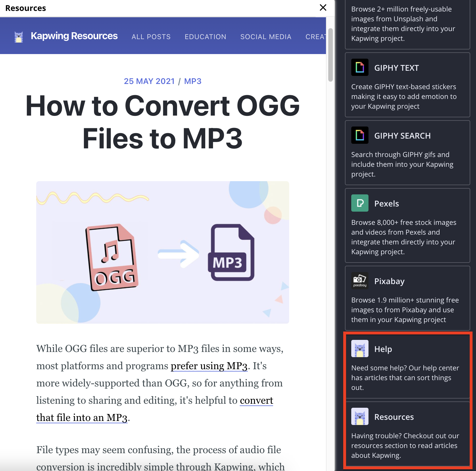
Task: Follow the 'prefer using MP3' hyperlink
Action: 209,366
